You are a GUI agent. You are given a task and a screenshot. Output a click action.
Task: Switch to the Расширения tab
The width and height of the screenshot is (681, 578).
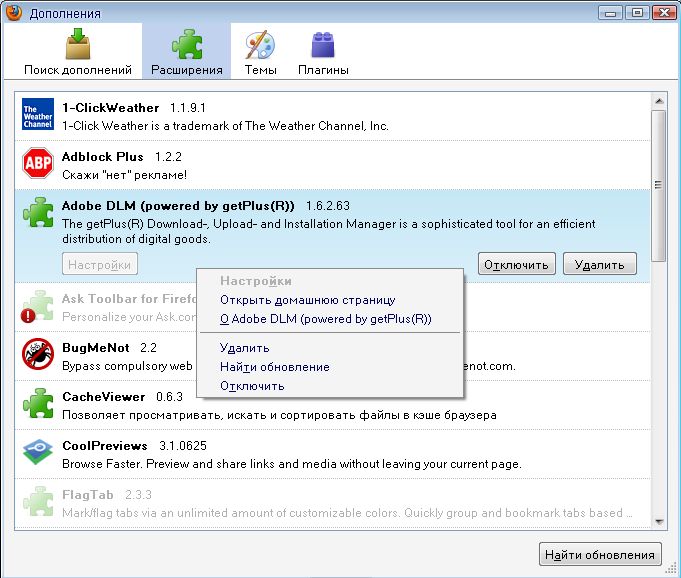(x=187, y=51)
